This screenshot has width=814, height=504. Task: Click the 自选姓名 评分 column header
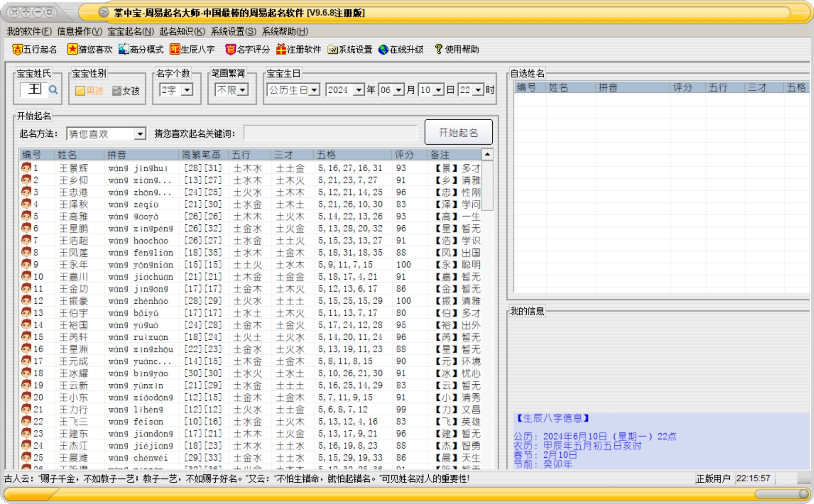point(687,88)
